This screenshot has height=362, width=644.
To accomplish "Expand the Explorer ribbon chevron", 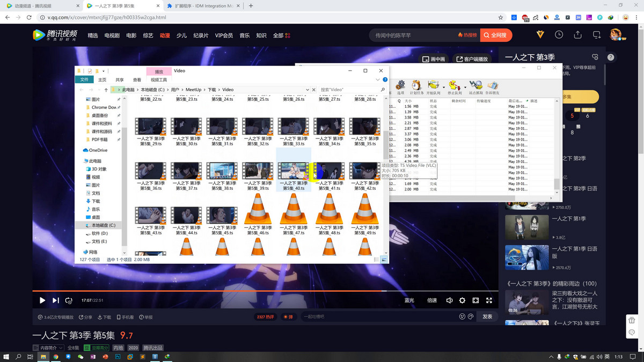I will pos(378,80).
